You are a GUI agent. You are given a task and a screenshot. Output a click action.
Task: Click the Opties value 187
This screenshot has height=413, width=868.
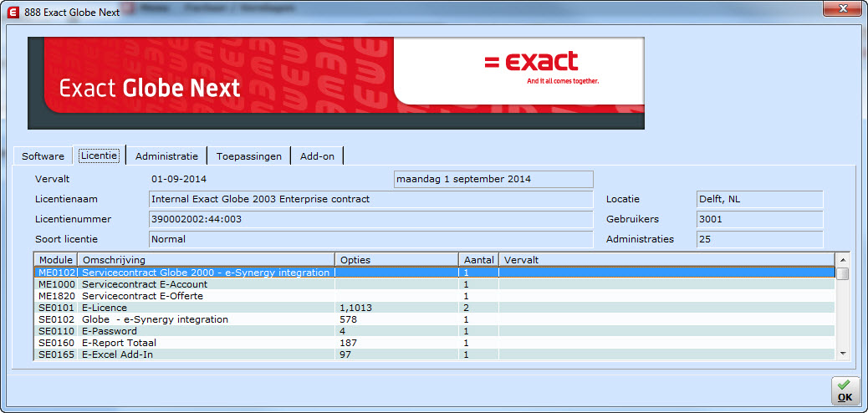pyautogui.click(x=349, y=343)
